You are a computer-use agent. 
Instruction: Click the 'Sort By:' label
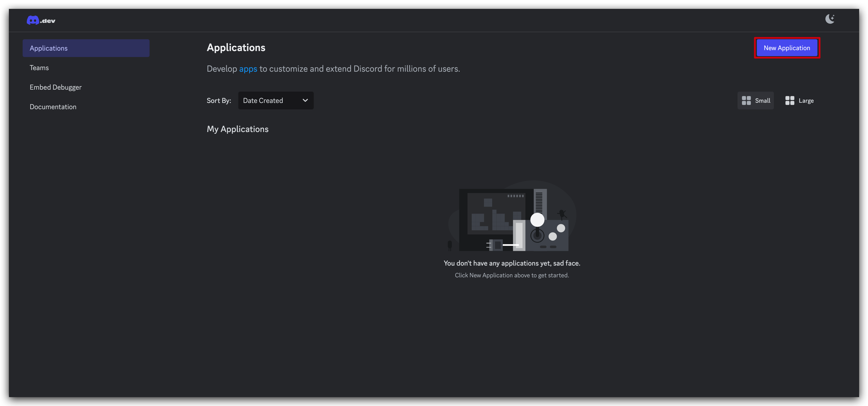click(219, 101)
